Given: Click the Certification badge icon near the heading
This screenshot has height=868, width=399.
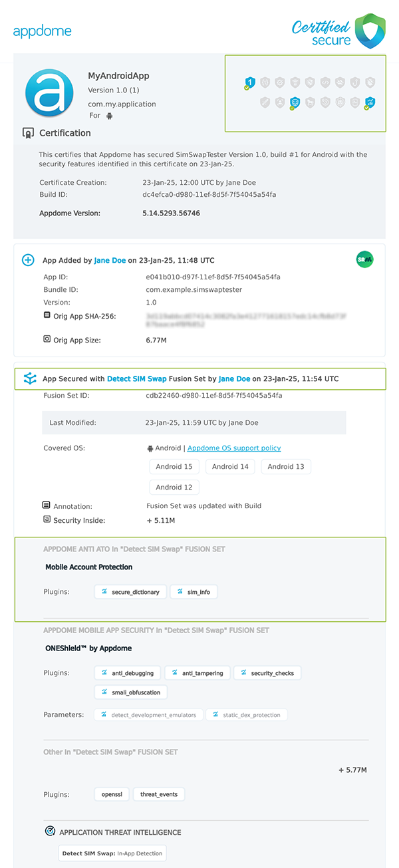Looking at the screenshot, I should point(29,133).
